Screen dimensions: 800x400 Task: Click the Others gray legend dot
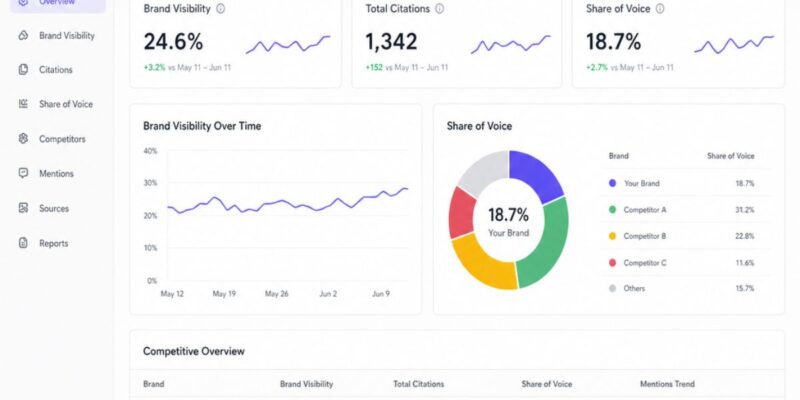click(612, 288)
